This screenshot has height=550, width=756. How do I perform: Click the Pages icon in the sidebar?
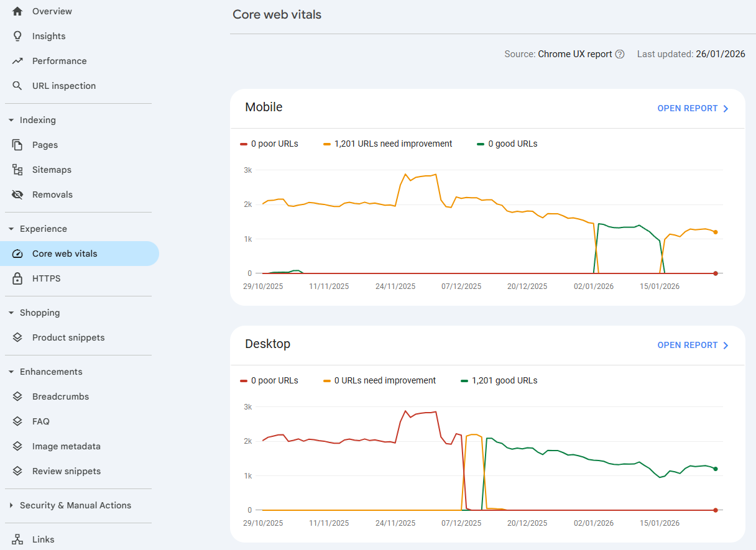click(17, 144)
